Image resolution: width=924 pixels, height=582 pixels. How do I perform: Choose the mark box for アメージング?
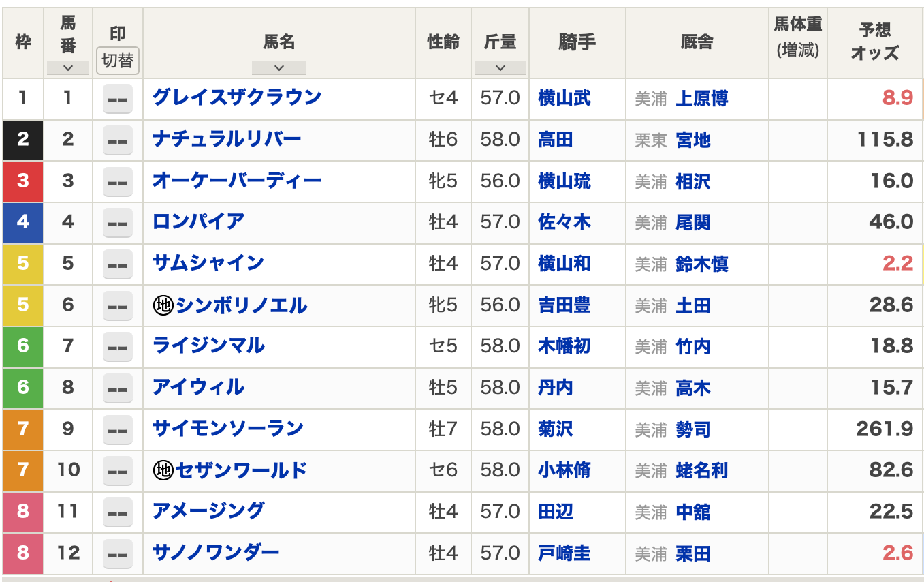pos(118,512)
